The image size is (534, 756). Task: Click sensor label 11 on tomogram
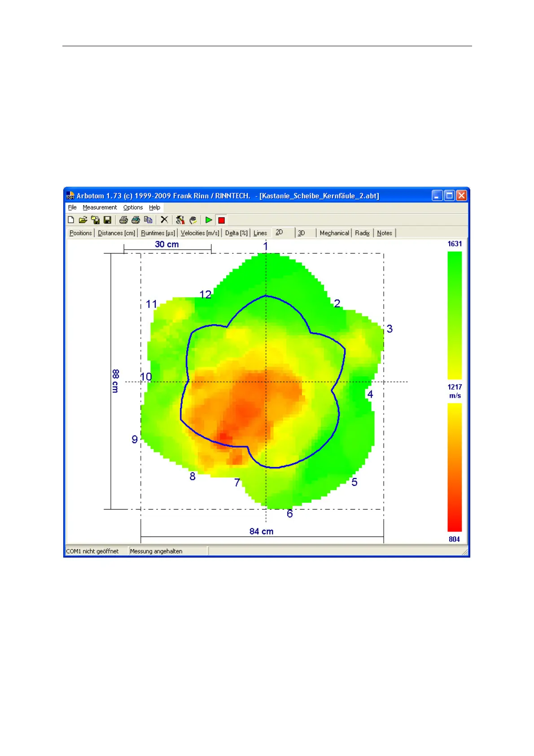[x=152, y=304]
